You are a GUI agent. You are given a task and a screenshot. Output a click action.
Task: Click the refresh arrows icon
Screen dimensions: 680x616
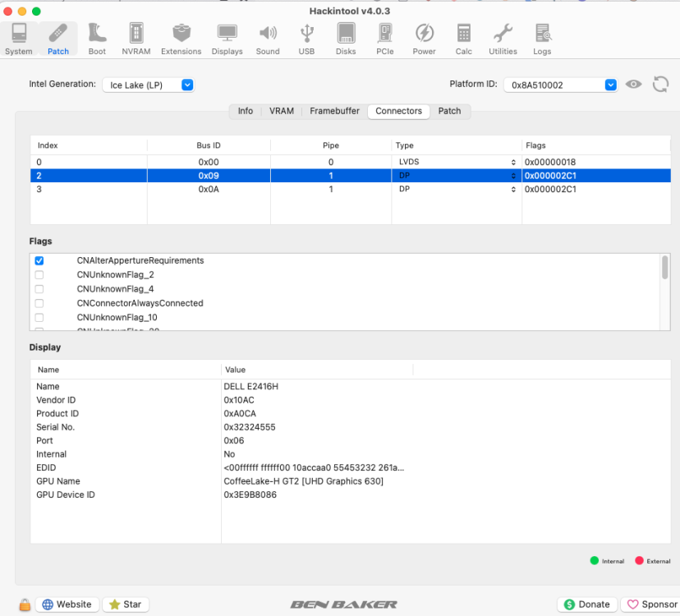point(660,84)
